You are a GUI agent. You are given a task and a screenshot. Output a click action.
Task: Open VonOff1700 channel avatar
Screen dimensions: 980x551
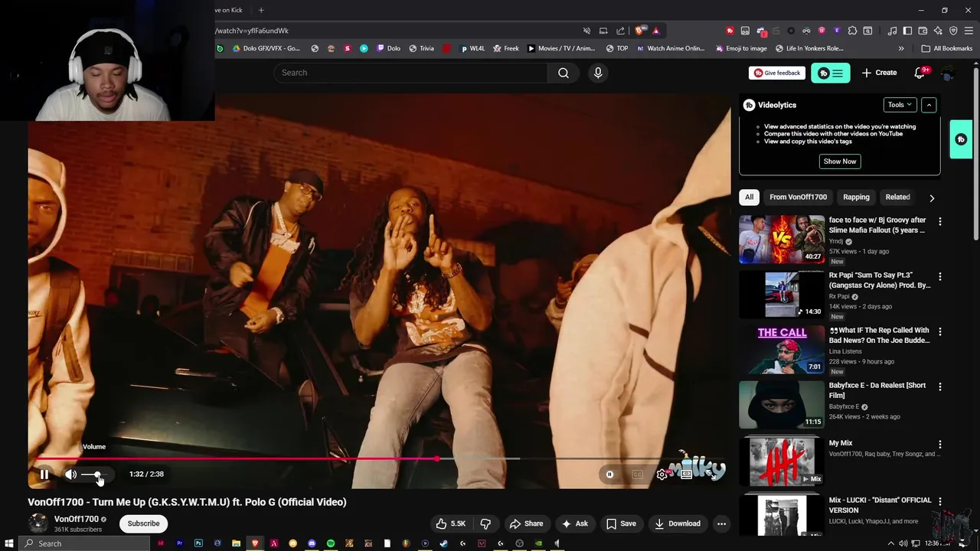38,523
